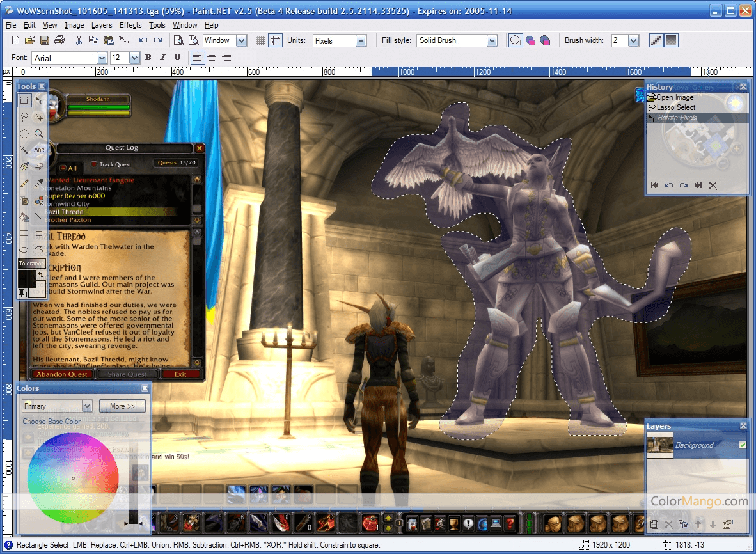
Task: Toggle Background layer visibility checkbox
Action: tap(743, 445)
